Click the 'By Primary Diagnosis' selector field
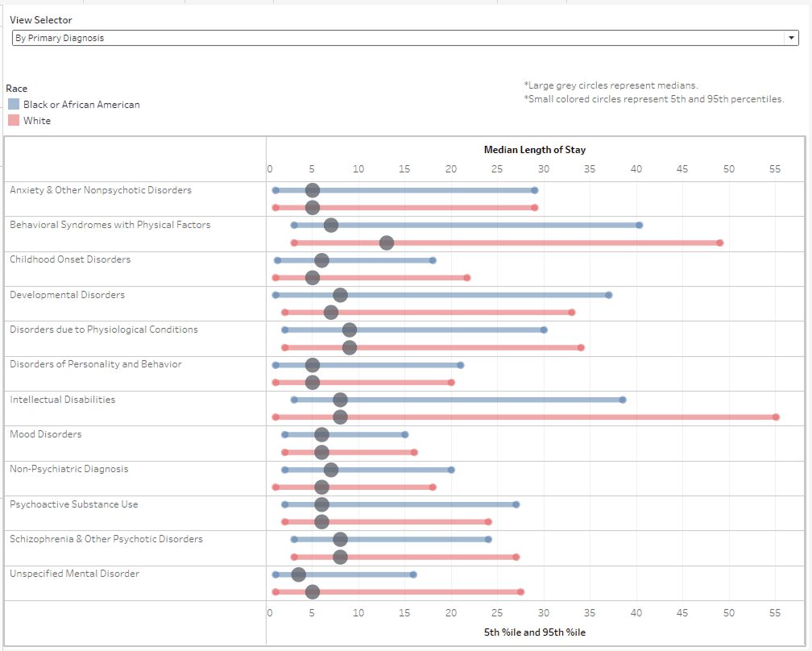 (405, 38)
